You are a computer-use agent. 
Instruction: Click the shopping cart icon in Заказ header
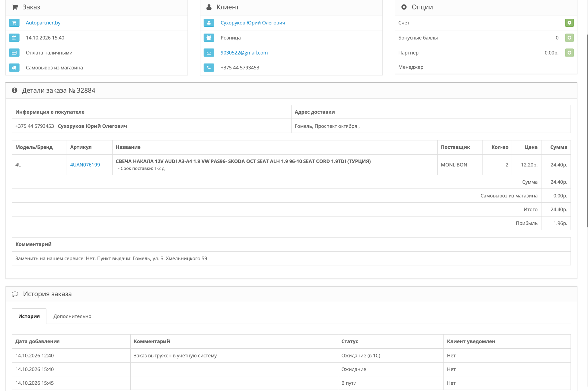click(x=15, y=7)
